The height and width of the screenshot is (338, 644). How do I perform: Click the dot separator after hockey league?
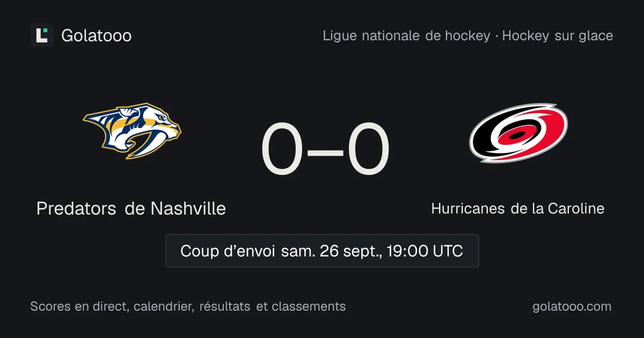(496, 36)
